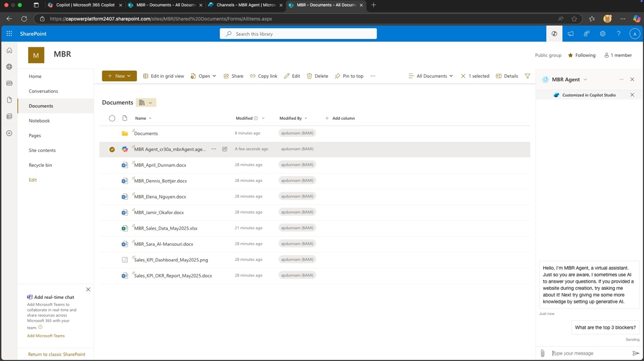Viewport: 644px width, 361px height.
Task: Click the attachment paperclip in chat box
Action: pos(542,353)
